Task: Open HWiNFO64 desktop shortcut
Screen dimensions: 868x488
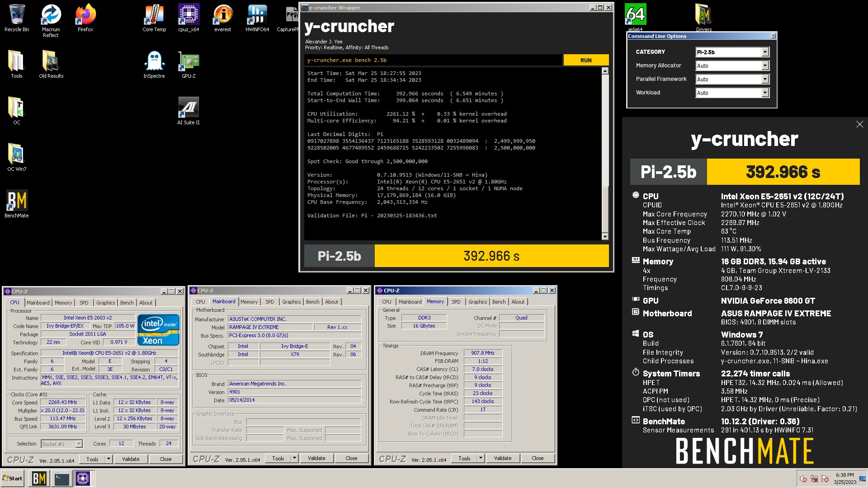Action: click(x=257, y=18)
